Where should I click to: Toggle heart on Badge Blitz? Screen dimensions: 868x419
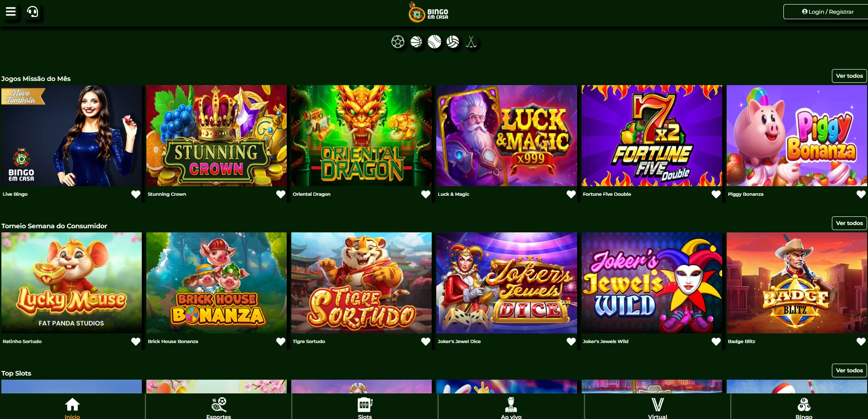861,342
